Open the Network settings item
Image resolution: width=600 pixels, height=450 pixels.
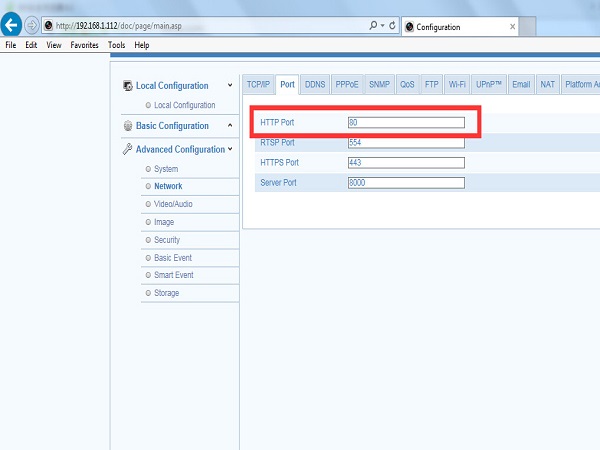pos(168,186)
